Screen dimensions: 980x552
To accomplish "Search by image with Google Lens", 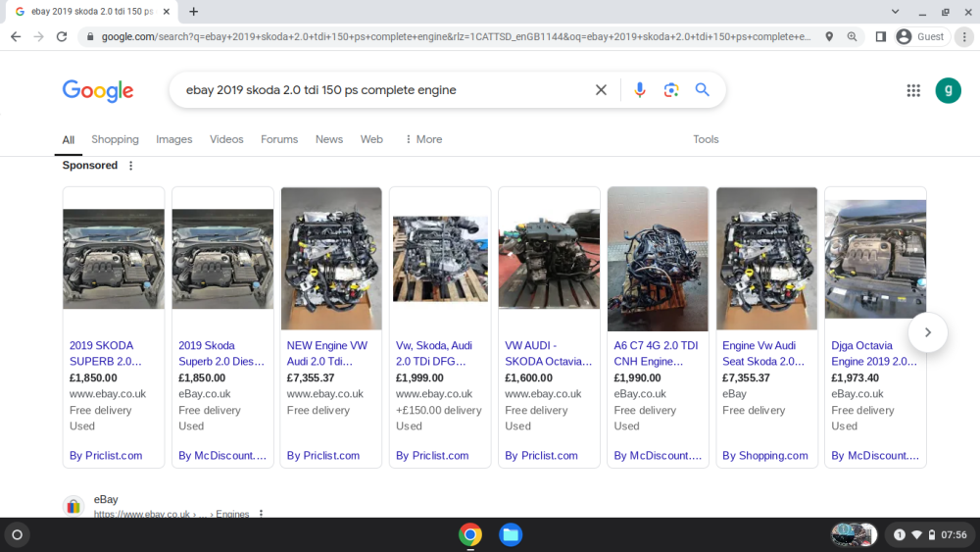I will tap(671, 90).
